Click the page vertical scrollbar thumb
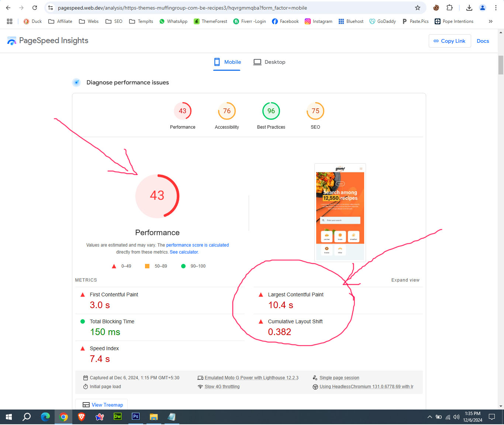 (501, 65)
